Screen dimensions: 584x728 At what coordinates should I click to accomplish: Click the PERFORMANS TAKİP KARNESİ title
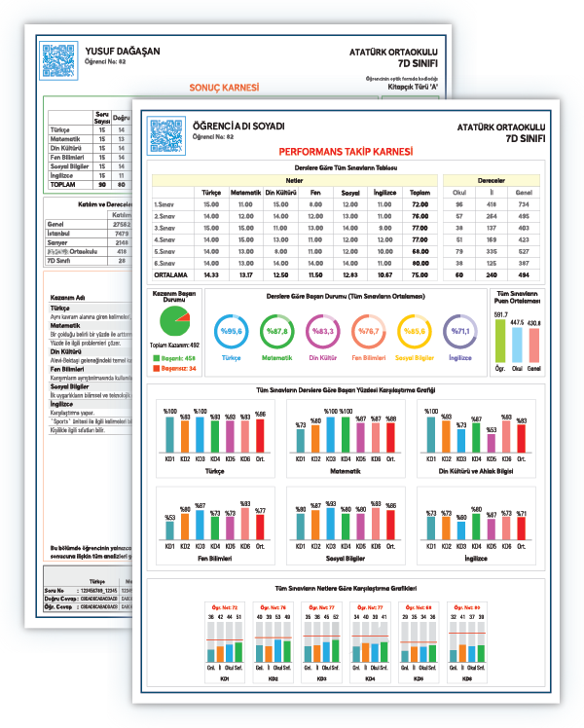pyautogui.click(x=346, y=152)
